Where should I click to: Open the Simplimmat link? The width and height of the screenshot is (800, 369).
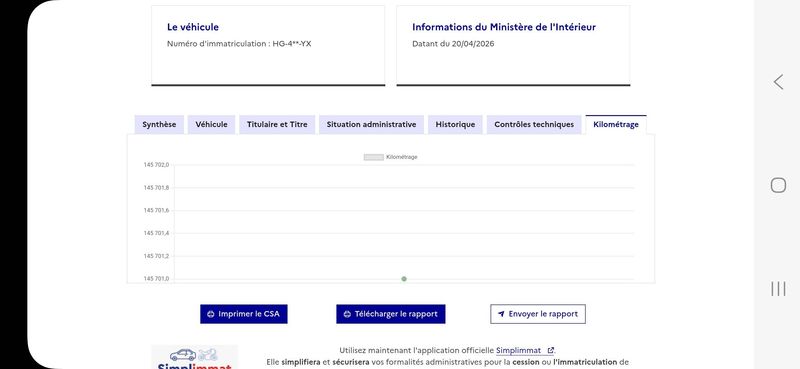(524, 351)
